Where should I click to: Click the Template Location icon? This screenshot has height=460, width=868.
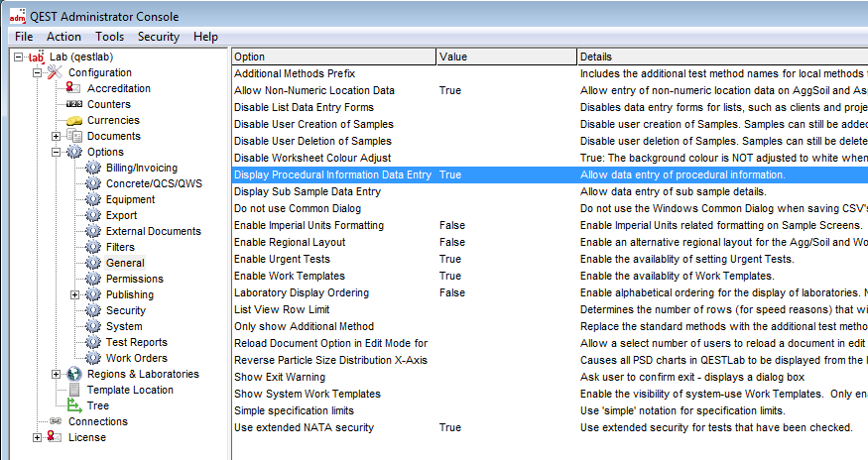74,391
